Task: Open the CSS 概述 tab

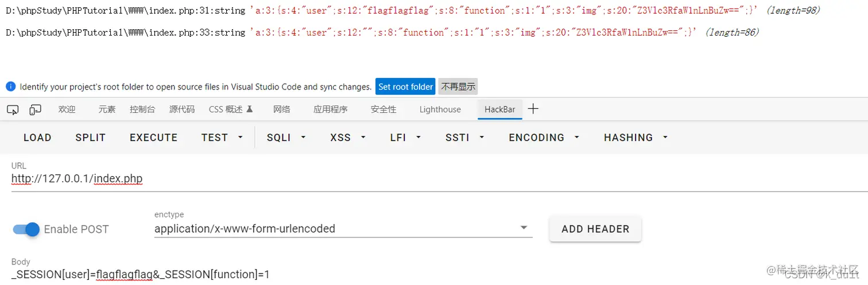Action: point(231,109)
